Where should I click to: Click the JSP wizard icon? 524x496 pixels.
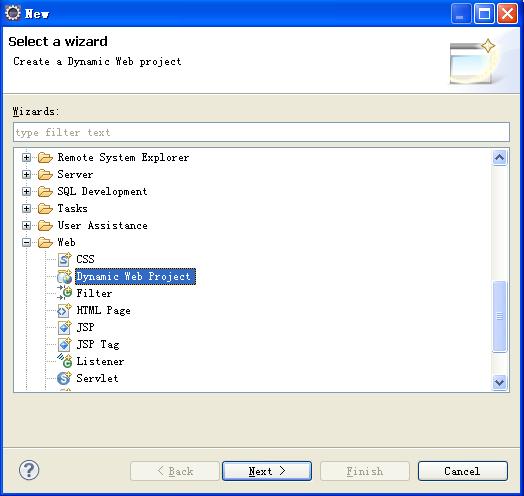[x=64, y=327]
